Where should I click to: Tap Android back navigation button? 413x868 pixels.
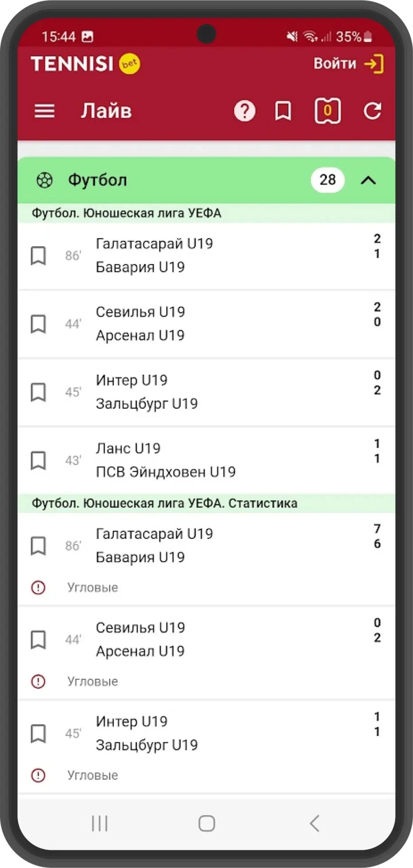[x=314, y=823]
